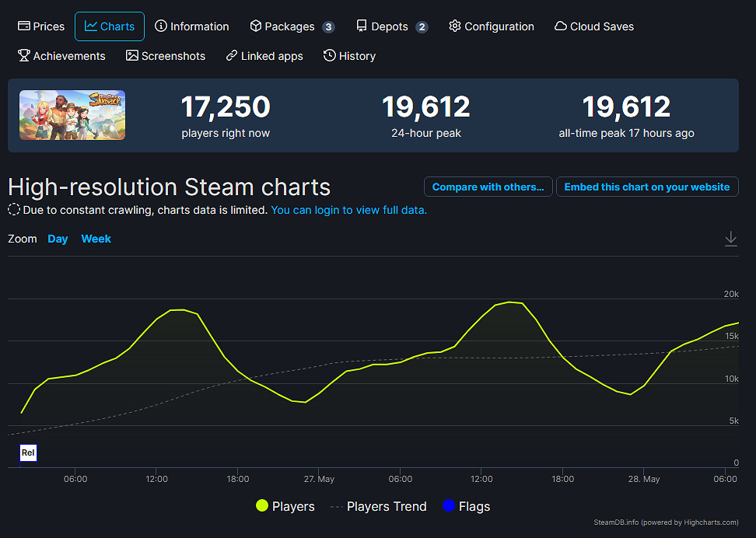Screen dimensions: 756x538
Task: Click the Screenshots image icon
Action: click(x=132, y=56)
